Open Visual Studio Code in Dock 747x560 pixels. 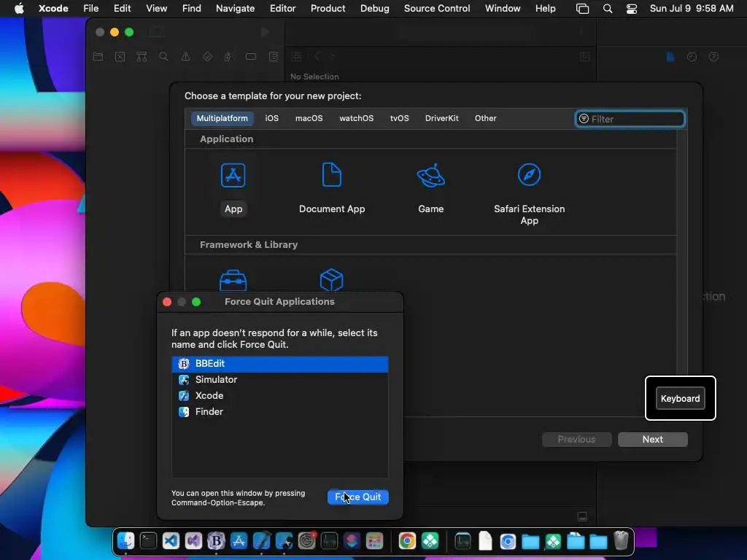(x=171, y=541)
